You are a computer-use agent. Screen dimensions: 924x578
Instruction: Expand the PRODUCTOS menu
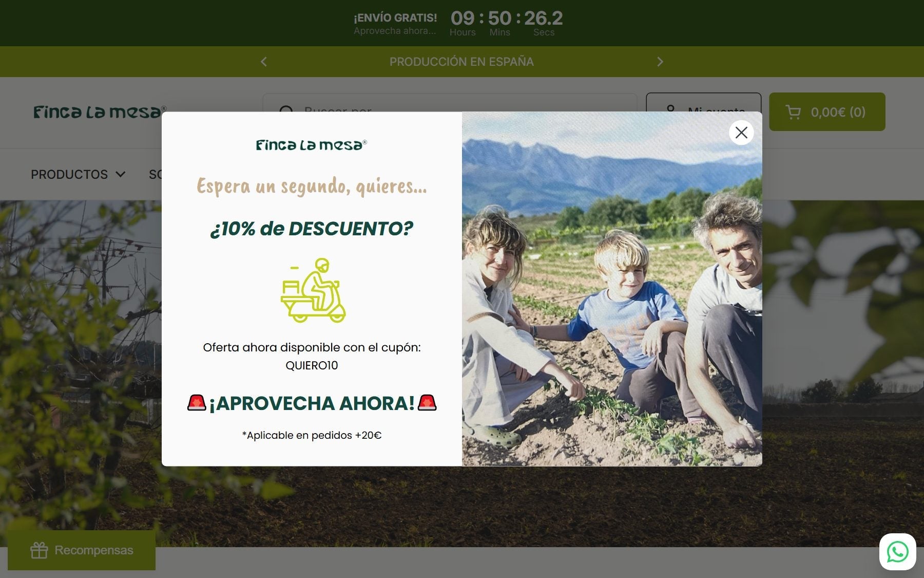click(78, 175)
